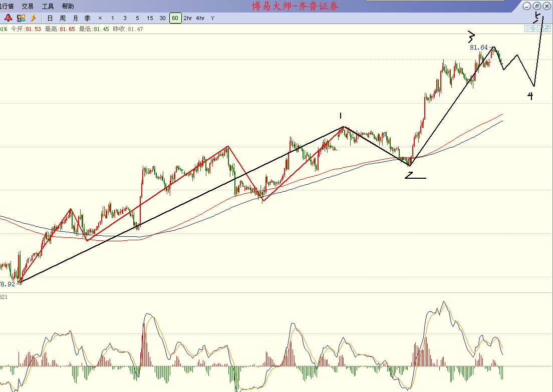Select the 4hr chart period
The image size is (553, 392).
coord(200,18)
